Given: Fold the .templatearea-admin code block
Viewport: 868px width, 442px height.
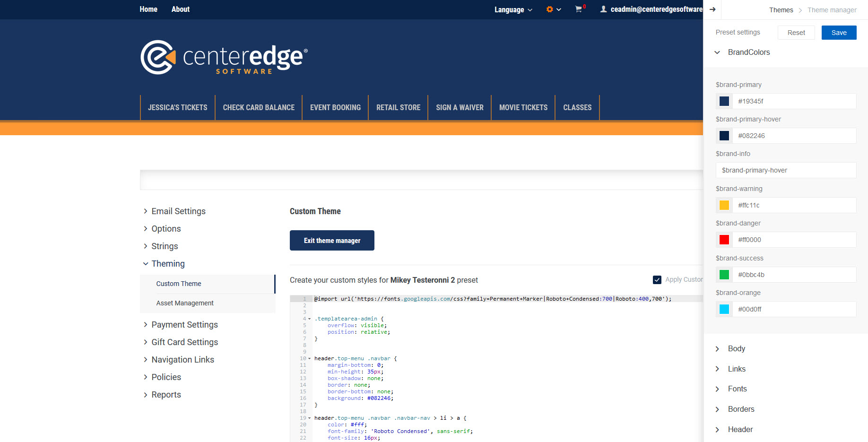Looking at the screenshot, I should 310,319.
